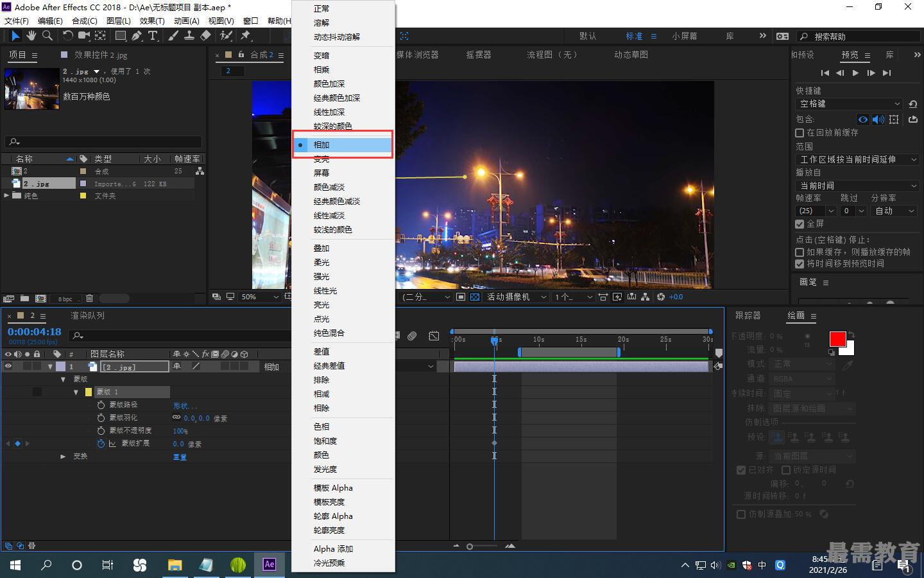Open graph editor icon beside 蒙版扩展
924x578 pixels.
pos(112,444)
